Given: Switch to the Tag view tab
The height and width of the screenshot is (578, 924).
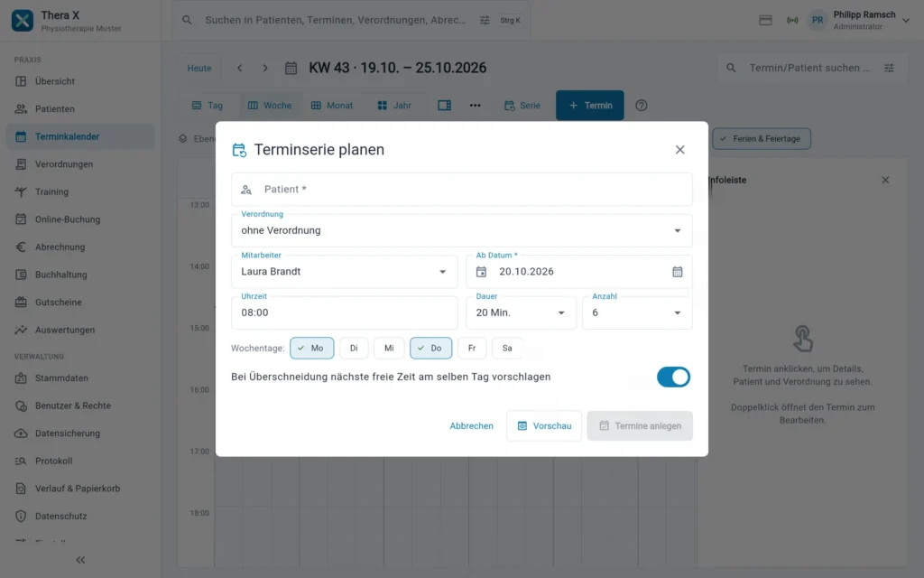Looking at the screenshot, I should [x=208, y=106].
